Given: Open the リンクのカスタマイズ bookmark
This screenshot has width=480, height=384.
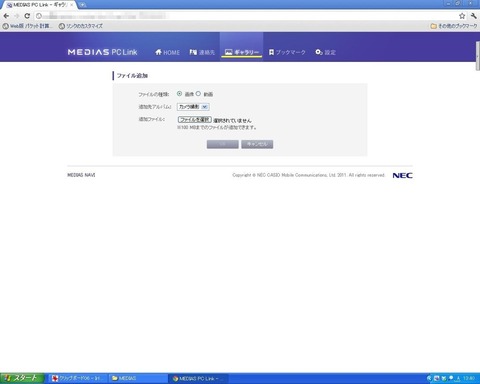Looking at the screenshot, I should click(x=81, y=26).
